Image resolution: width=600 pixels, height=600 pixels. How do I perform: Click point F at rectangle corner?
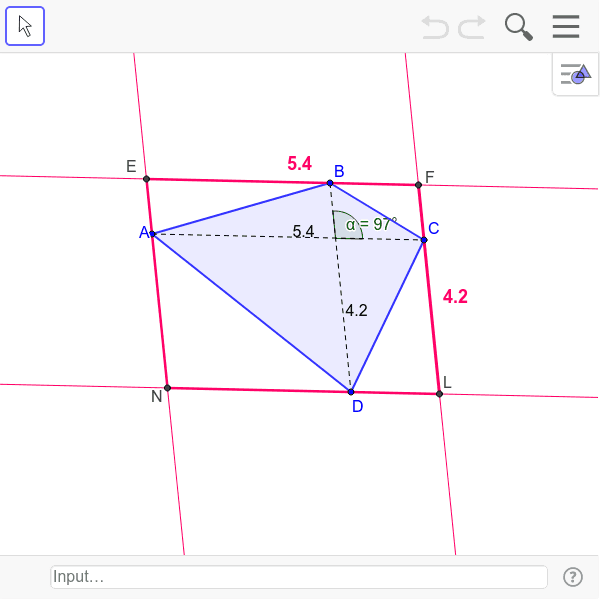[x=418, y=185]
